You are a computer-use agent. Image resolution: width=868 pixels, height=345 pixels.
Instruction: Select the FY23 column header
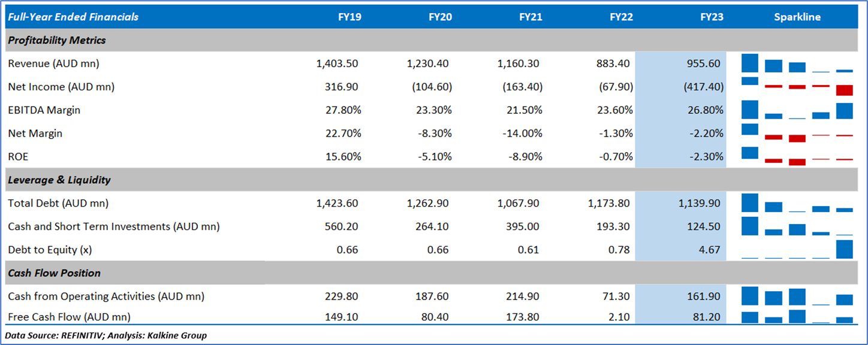tap(712, 17)
